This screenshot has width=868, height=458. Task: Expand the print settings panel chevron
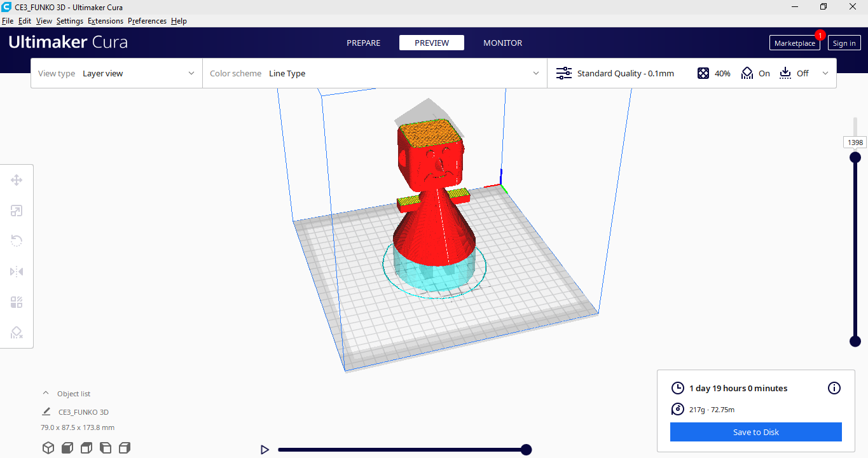[x=825, y=73]
